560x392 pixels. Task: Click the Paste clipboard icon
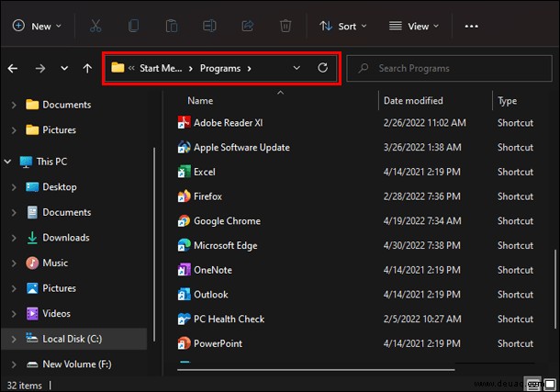click(172, 26)
